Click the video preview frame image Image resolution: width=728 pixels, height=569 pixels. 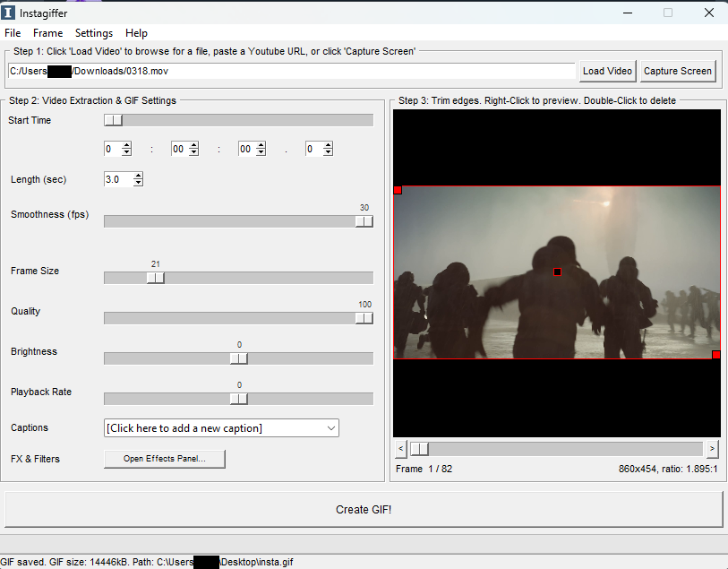click(x=557, y=272)
